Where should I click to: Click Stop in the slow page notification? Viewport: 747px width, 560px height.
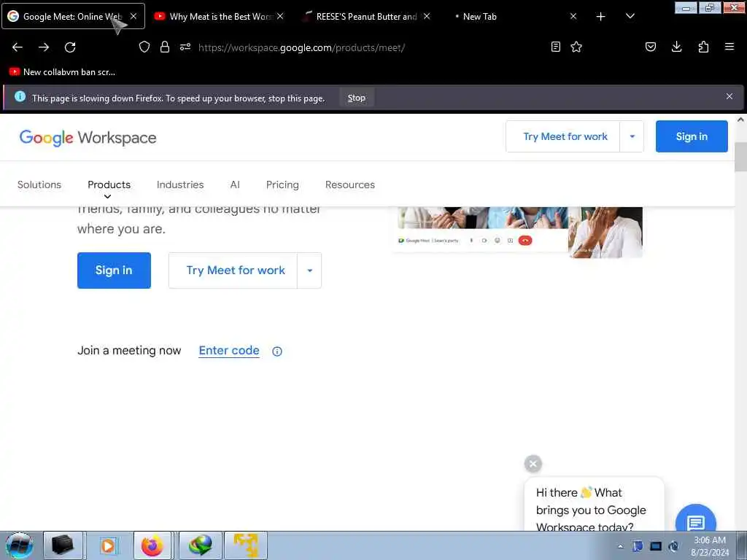tap(356, 98)
